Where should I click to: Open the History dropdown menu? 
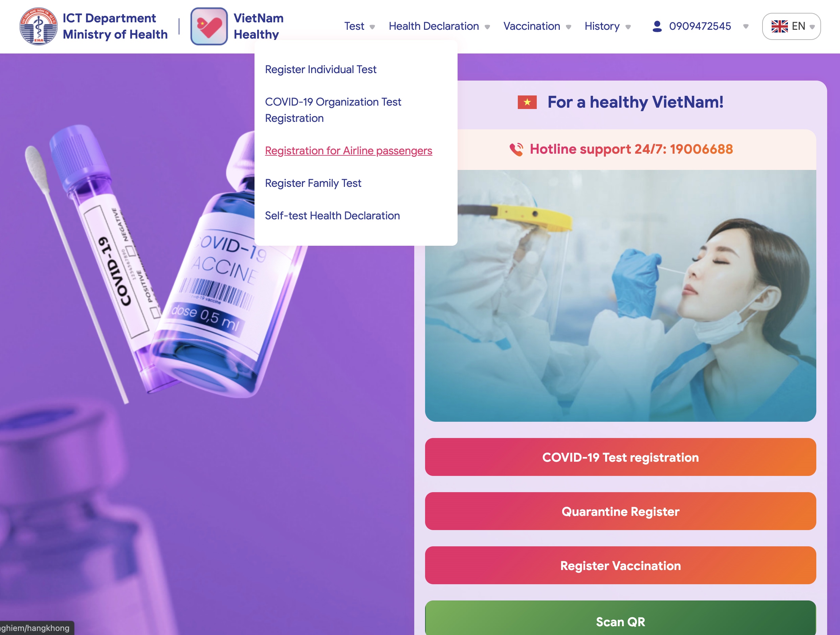point(607,26)
